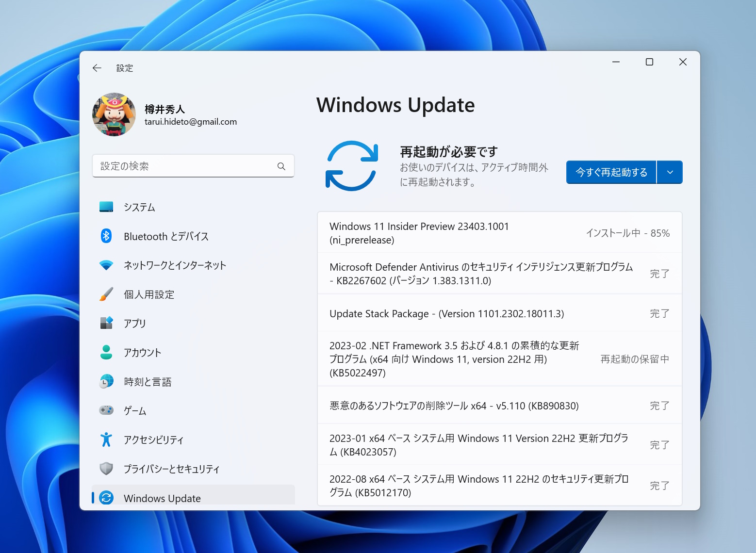Open システム settings via the monitor icon

(x=106, y=207)
